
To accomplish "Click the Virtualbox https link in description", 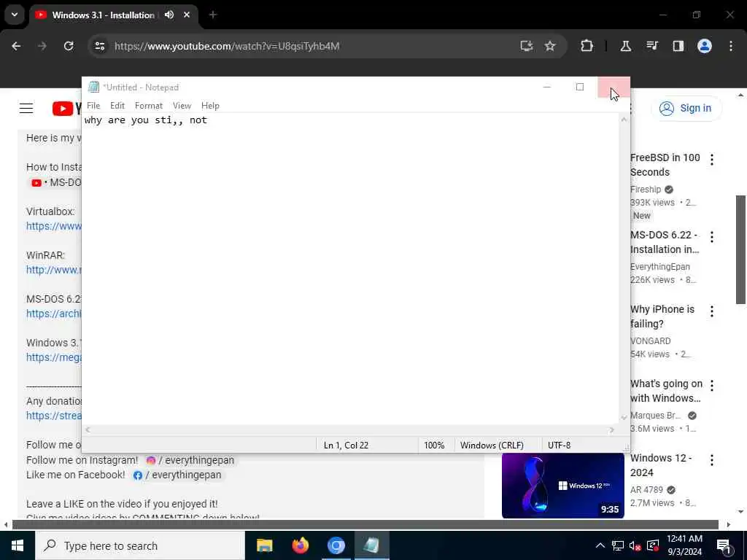I will (x=54, y=226).
